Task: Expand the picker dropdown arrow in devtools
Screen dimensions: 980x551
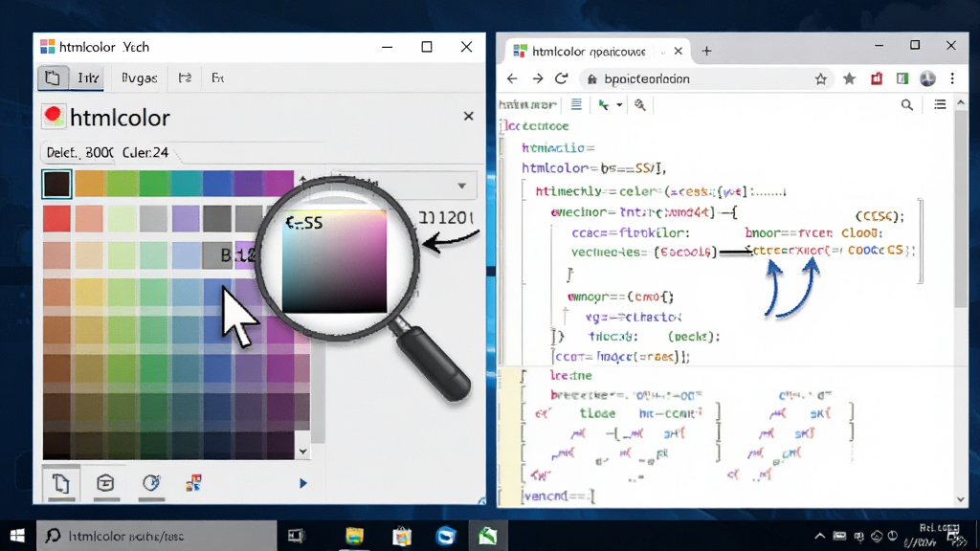Action: tap(619, 104)
